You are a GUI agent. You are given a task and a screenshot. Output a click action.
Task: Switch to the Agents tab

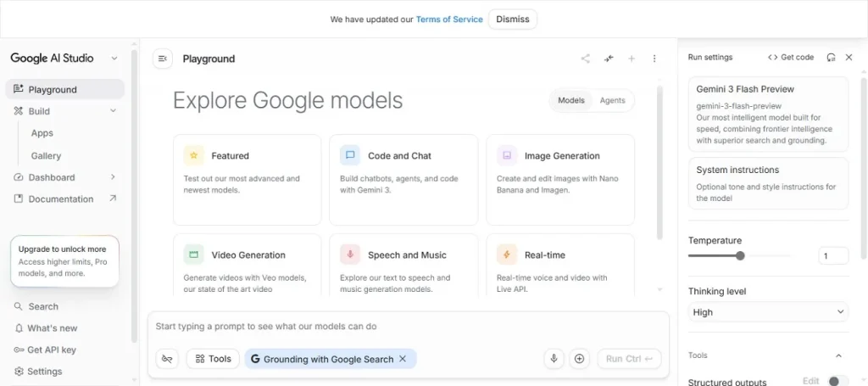(x=612, y=100)
